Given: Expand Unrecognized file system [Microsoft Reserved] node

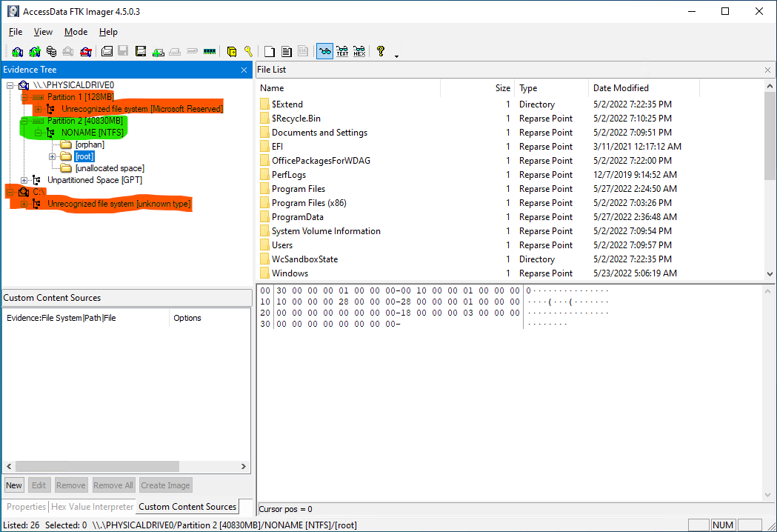Looking at the screenshot, I should coord(39,109).
